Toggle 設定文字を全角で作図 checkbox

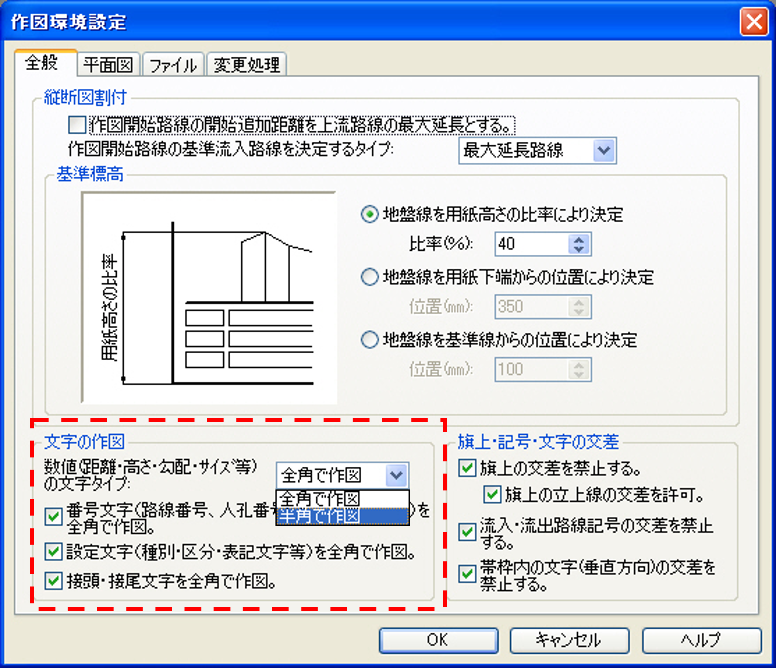pos(54,550)
